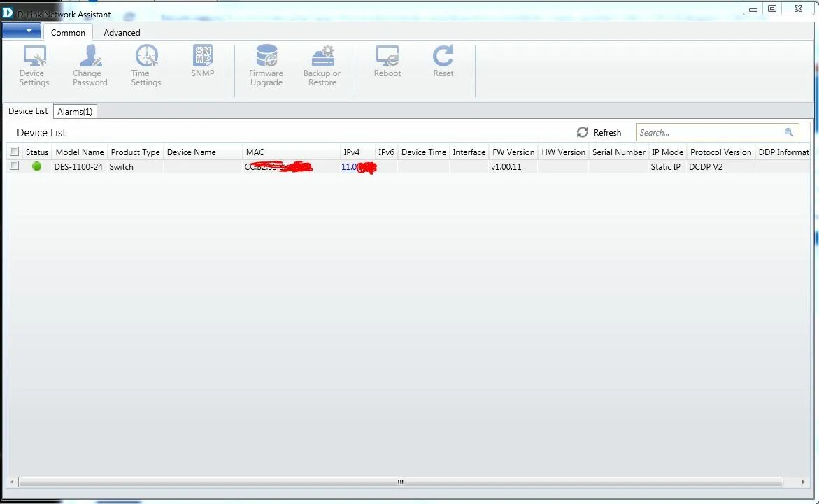Image resolution: width=819 pixels, height=504 pixels.
Task: Click the v1.00.11 firmware version cell
Action: [x=506, y=167]
